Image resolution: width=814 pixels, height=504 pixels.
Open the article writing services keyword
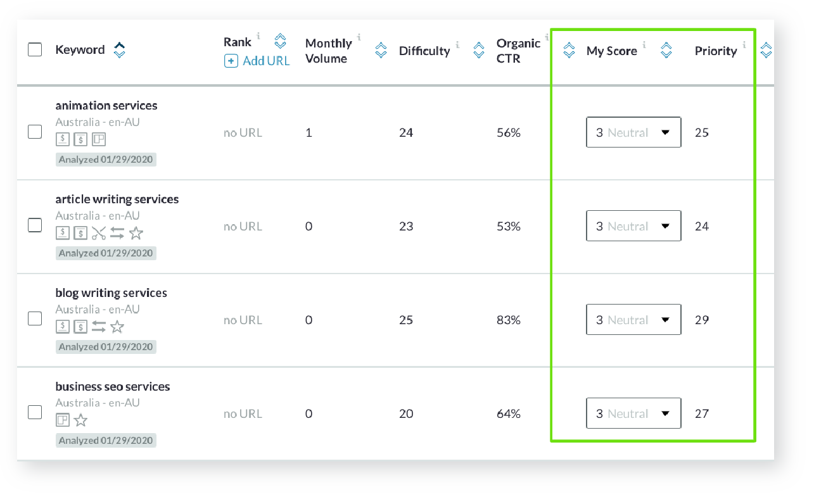(x=117, y=199)
